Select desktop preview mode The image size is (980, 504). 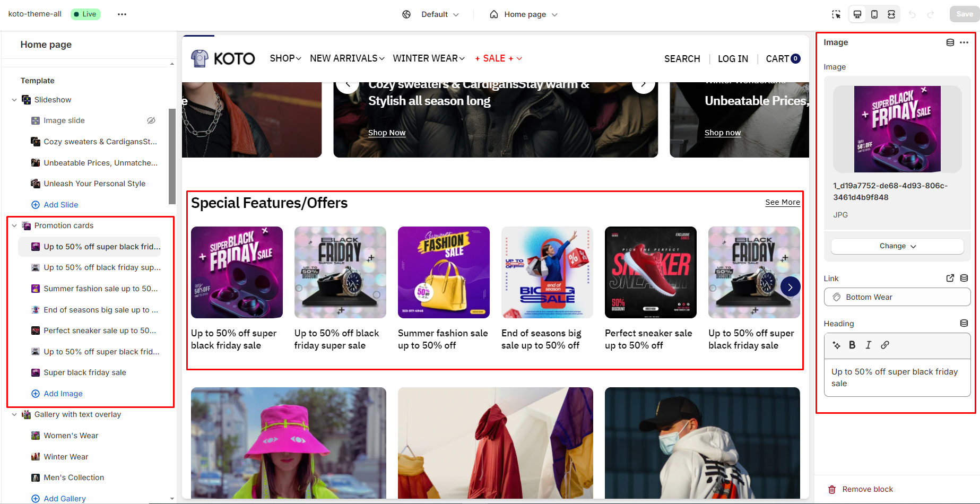click(x=857, y=14)
